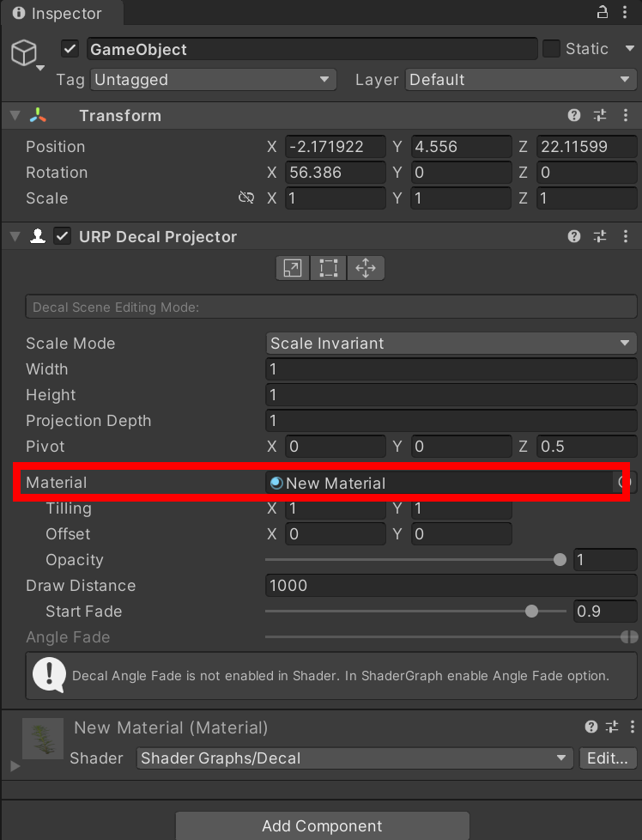
Task: Collapse the Transform component foldout
Action: click(x=15, y=115)
